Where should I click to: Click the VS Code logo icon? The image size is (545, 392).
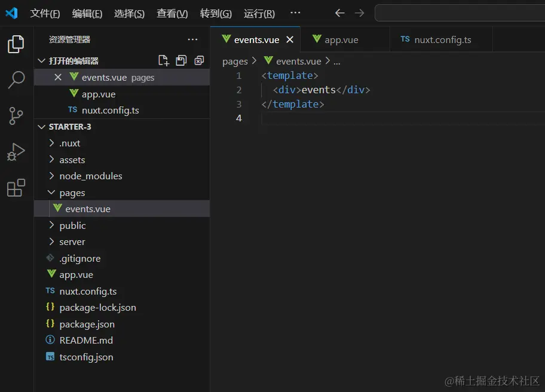click(11, 13)
